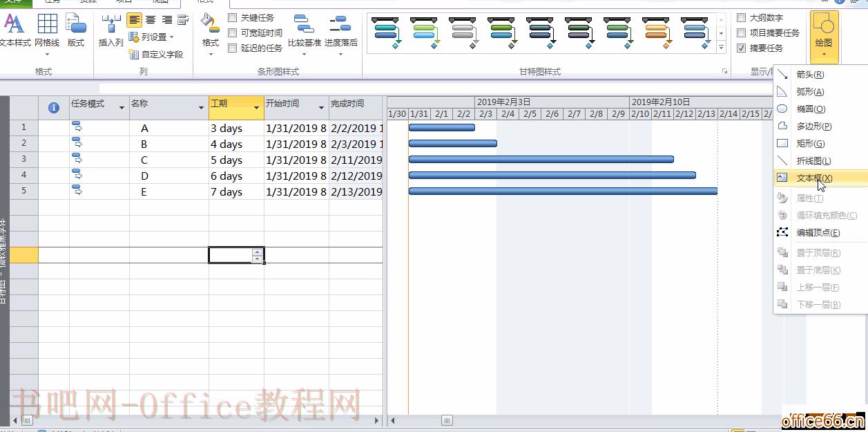Choose 弧形 arc drawing shape
868x432 pixels.
pos(820,92)
